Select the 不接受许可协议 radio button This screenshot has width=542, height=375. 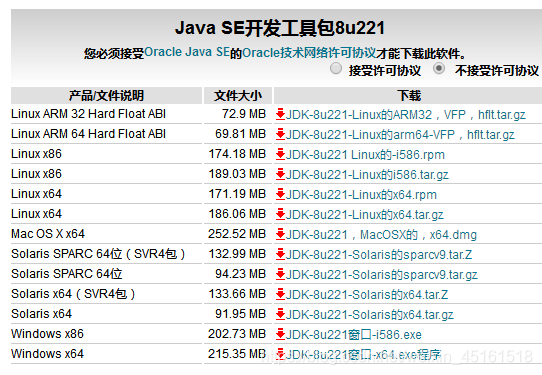click(439, 68)
